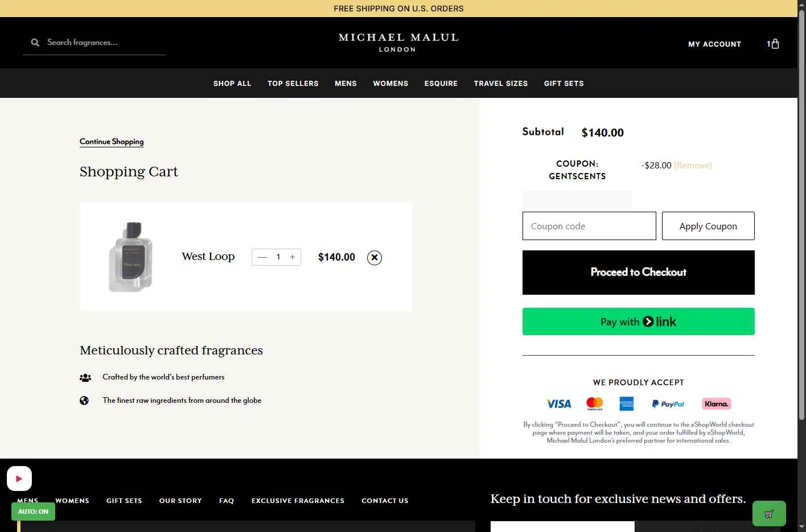Click Continue Shopping link
806x532 pixels.
tap(112, 142)
